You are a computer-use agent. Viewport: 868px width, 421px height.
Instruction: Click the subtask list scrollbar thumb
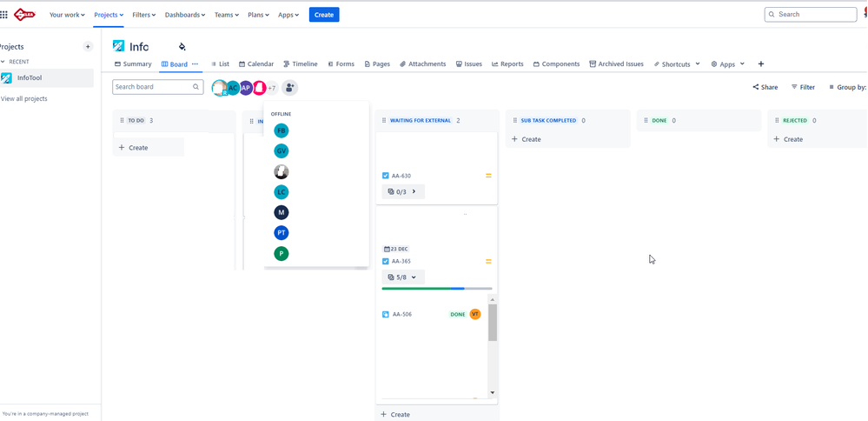click(492, 323)
